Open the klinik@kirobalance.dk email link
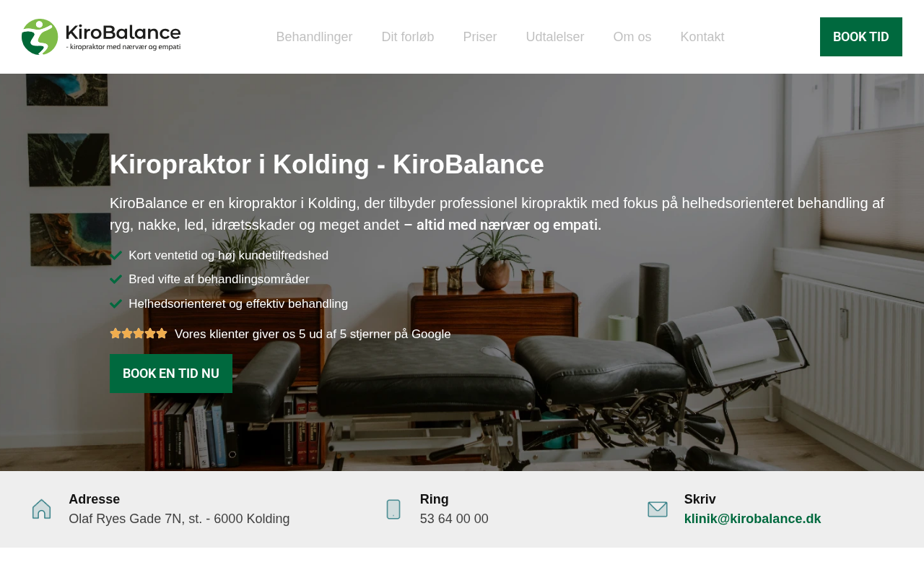924x578 pixels. click(753, 519)
